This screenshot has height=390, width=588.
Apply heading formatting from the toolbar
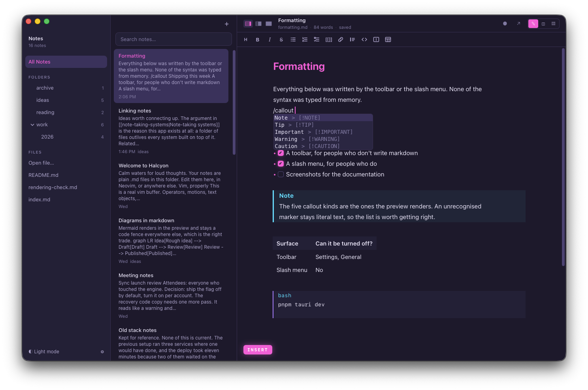click(x=246, y=39)
